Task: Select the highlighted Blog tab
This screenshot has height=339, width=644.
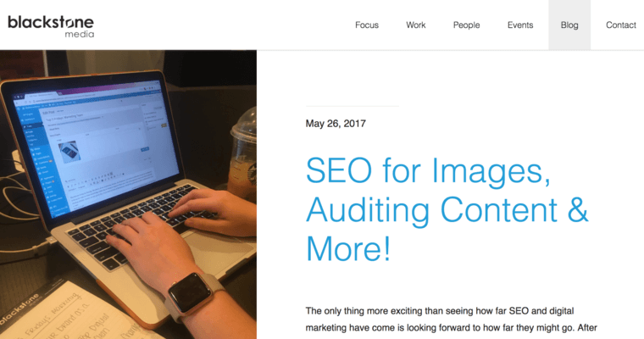Action: 569,25
